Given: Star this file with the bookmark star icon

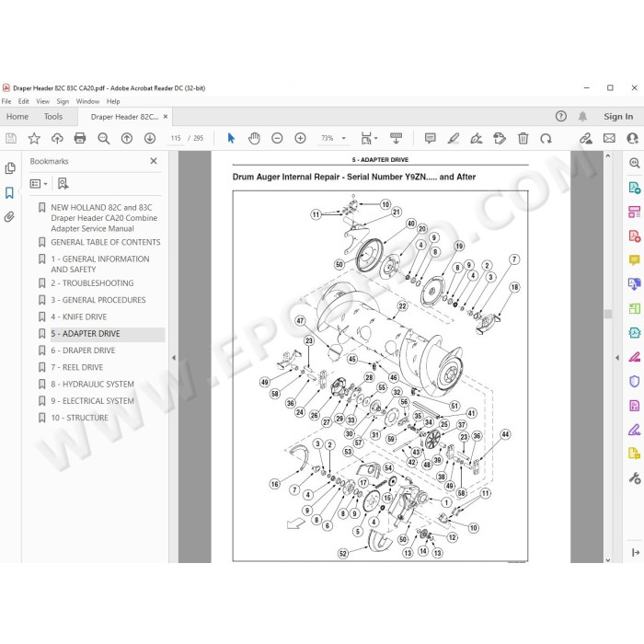Looking at the screenshot, I should pos(34,138).
